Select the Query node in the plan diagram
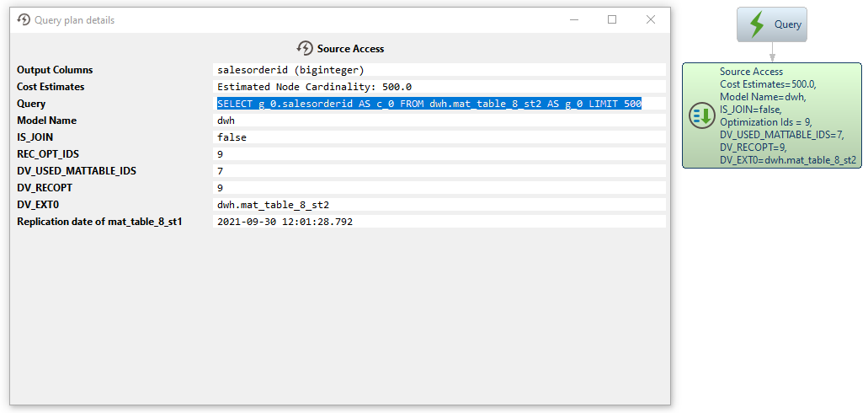This screenshot has width=868, height=413. click(772, 24)
